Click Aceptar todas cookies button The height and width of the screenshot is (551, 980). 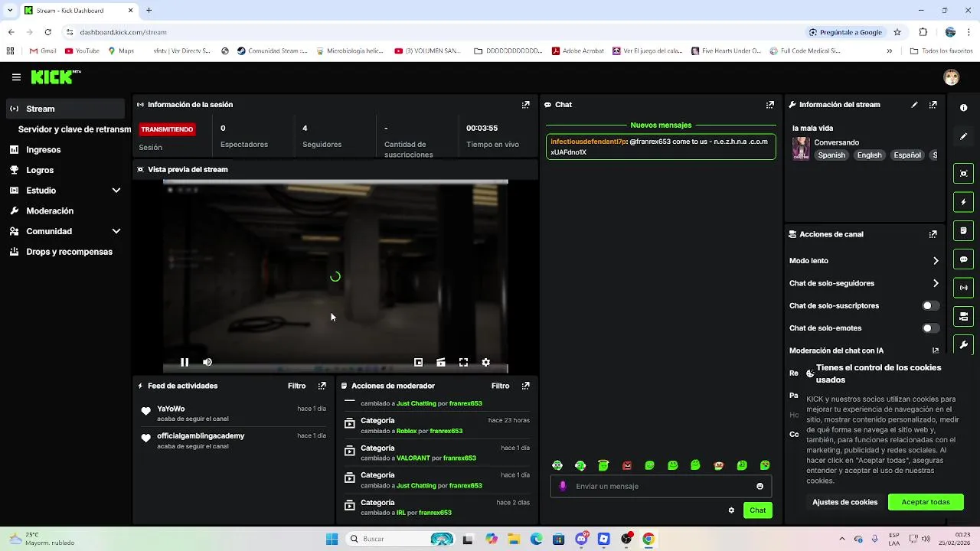pyautogui.click(x=926, y=502)
